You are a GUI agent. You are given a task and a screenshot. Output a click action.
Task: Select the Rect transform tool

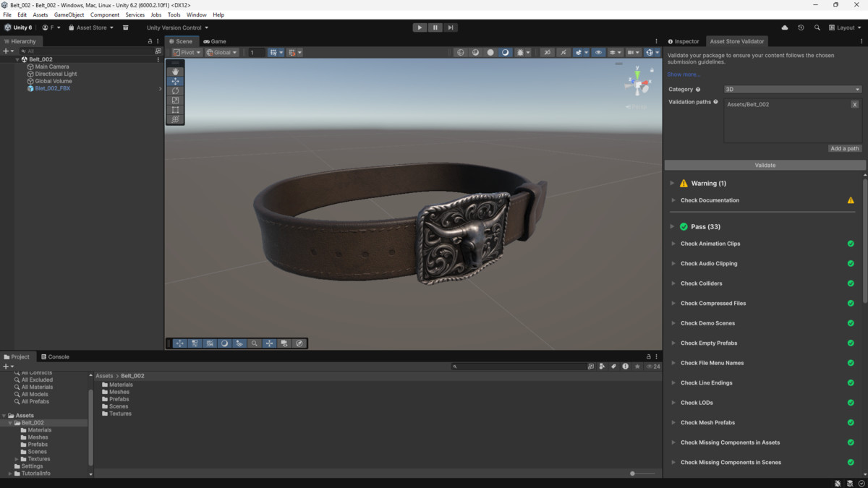pos(175,109)
